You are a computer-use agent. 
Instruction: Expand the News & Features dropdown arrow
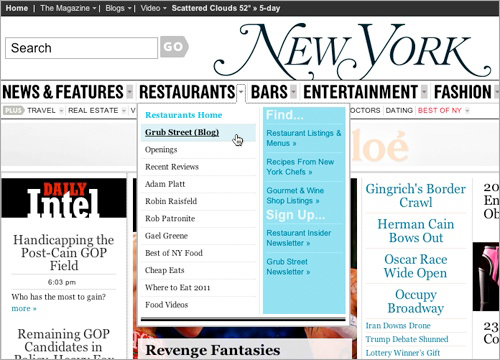(130, 92)
